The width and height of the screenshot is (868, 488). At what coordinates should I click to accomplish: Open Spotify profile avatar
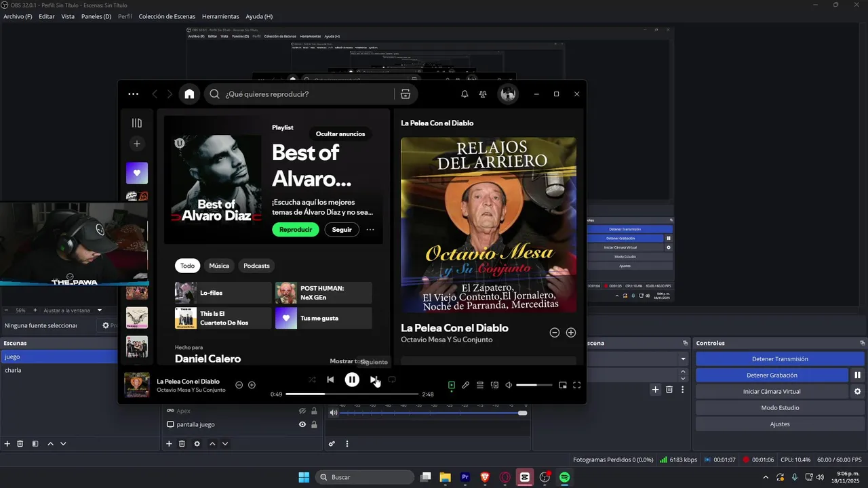coord(508,94)
